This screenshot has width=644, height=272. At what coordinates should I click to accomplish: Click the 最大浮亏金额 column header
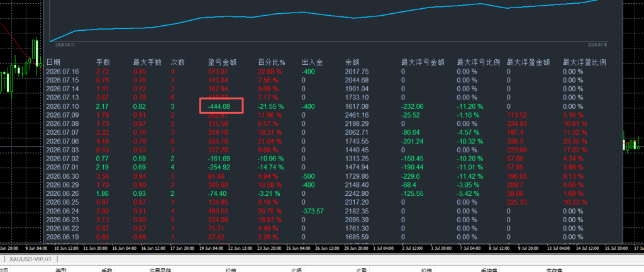(423, 62)
